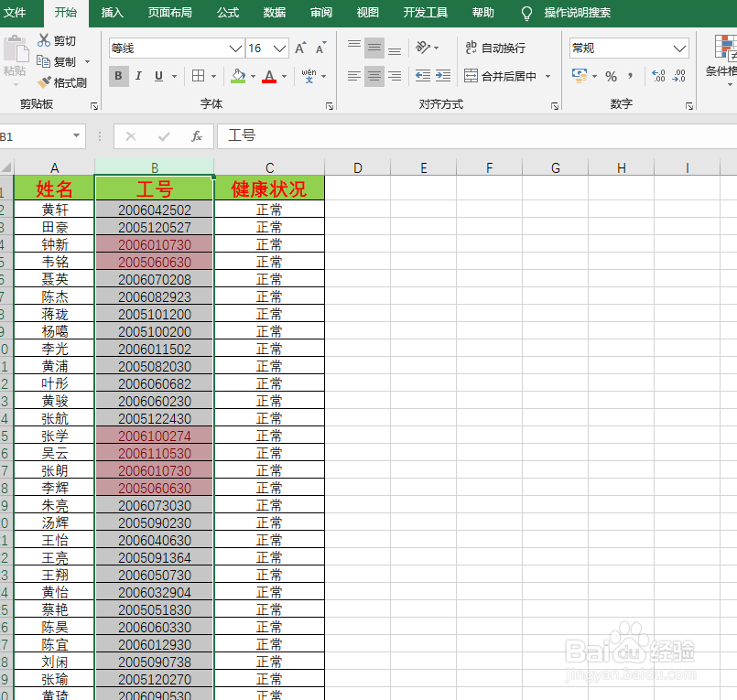This screenshot has width=737, height=700.
Task: Click the Insert Function fx icon
Action: tap(197, 136)
